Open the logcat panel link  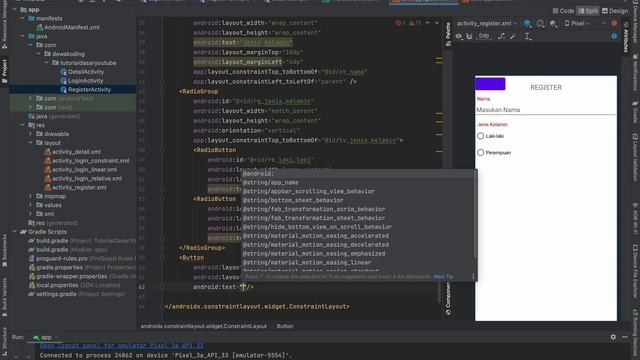pyautogui.click(x=122, y=346)
